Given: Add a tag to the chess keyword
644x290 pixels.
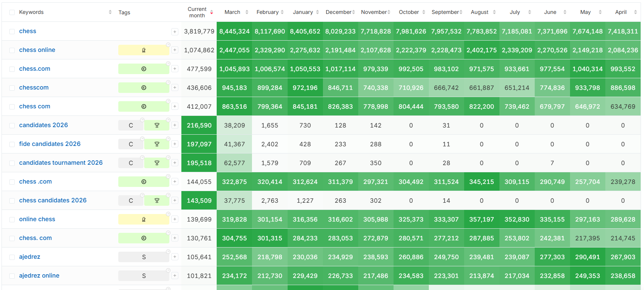Looking at the screenshot, I should 175,32.
